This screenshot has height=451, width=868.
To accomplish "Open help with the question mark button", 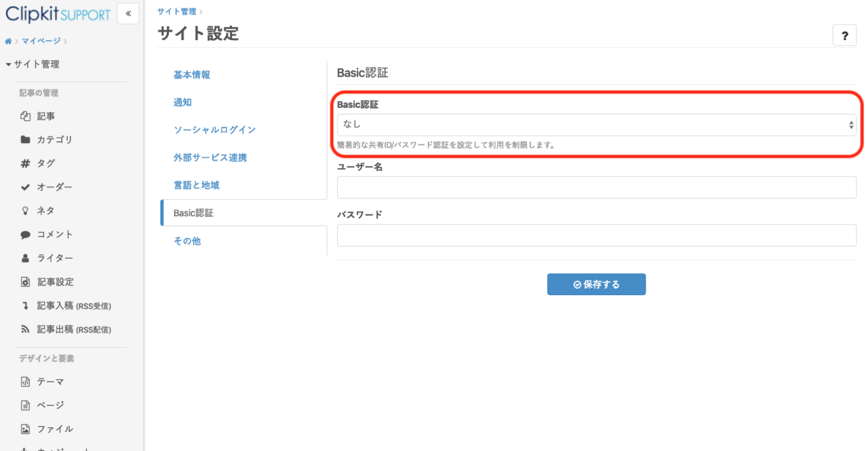I will 844,36.
